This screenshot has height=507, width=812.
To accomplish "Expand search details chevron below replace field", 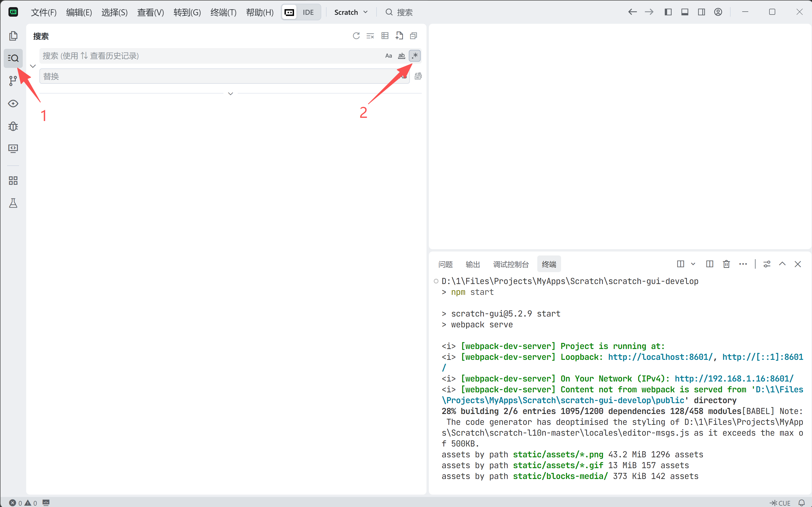I will tap(231, 94).
